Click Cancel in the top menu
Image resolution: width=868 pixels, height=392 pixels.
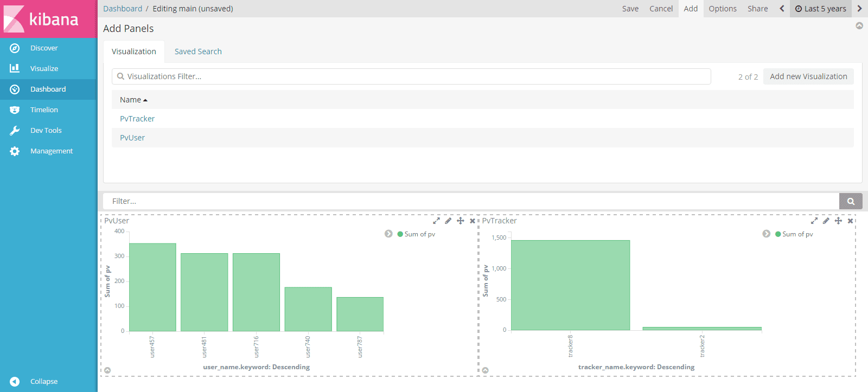(x=661, y=9)
